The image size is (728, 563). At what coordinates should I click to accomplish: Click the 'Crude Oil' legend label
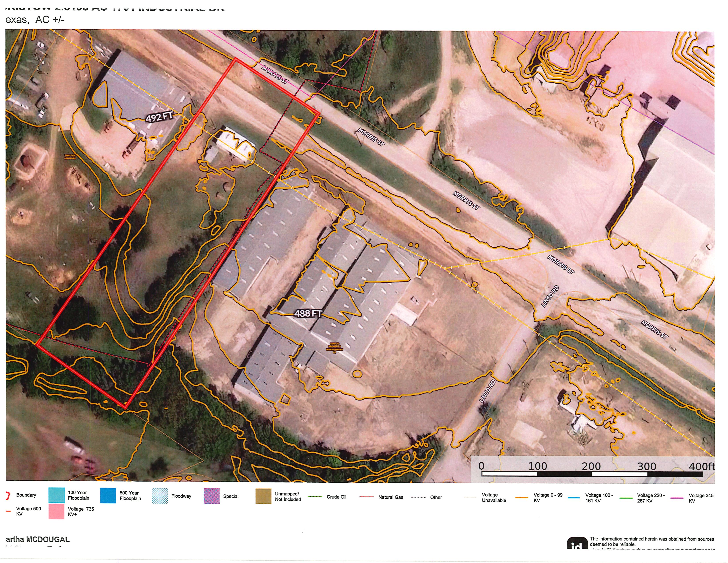click(x=336, y=497)
